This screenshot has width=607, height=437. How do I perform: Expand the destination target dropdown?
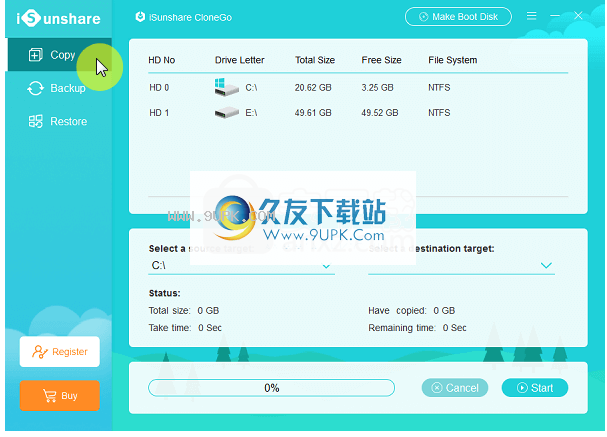(546, 266)
